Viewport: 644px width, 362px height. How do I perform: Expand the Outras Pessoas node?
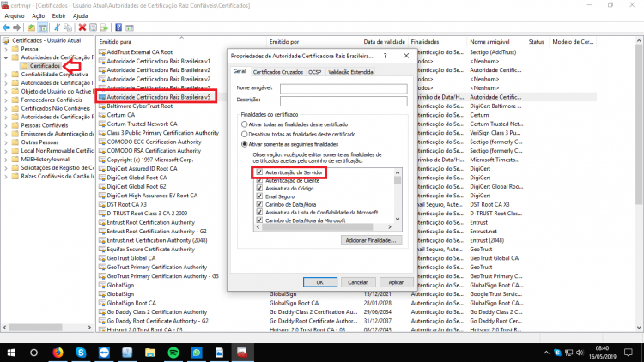(x=6, y=142)
